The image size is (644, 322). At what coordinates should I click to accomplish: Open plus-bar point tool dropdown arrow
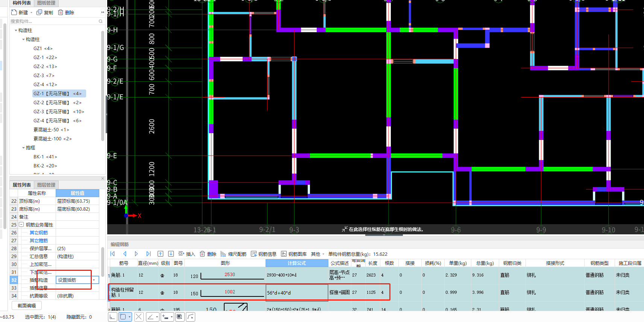(x=172, y=317)
